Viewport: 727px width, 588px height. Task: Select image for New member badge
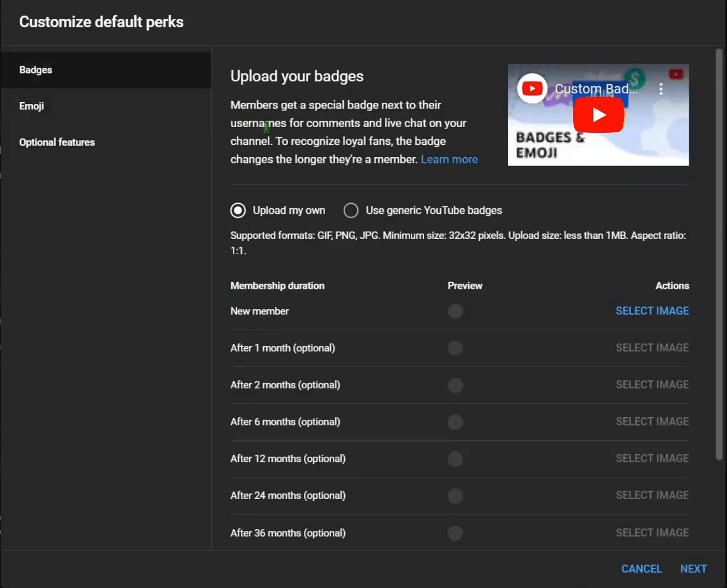[652, 311]
